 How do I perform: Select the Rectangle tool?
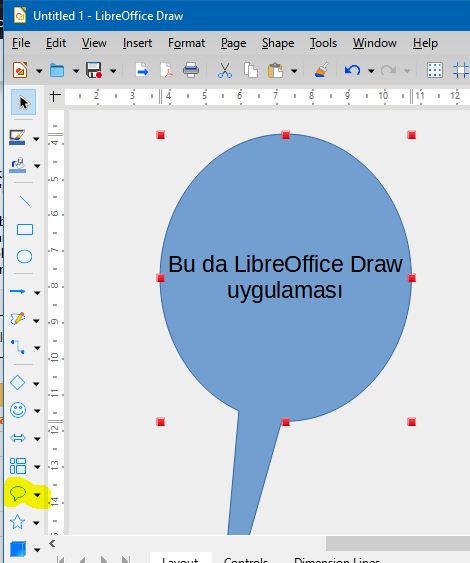(25, 229)
